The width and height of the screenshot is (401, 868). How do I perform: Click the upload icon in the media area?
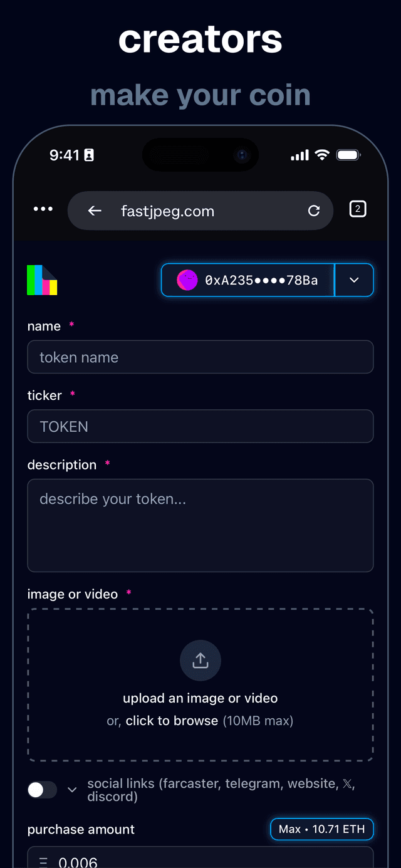tap(200, 660)
